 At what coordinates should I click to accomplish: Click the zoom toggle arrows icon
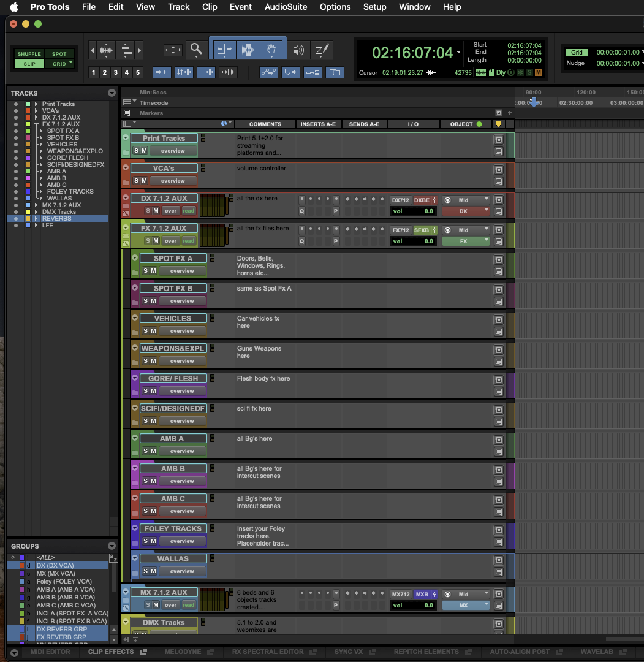pos(173,50)
